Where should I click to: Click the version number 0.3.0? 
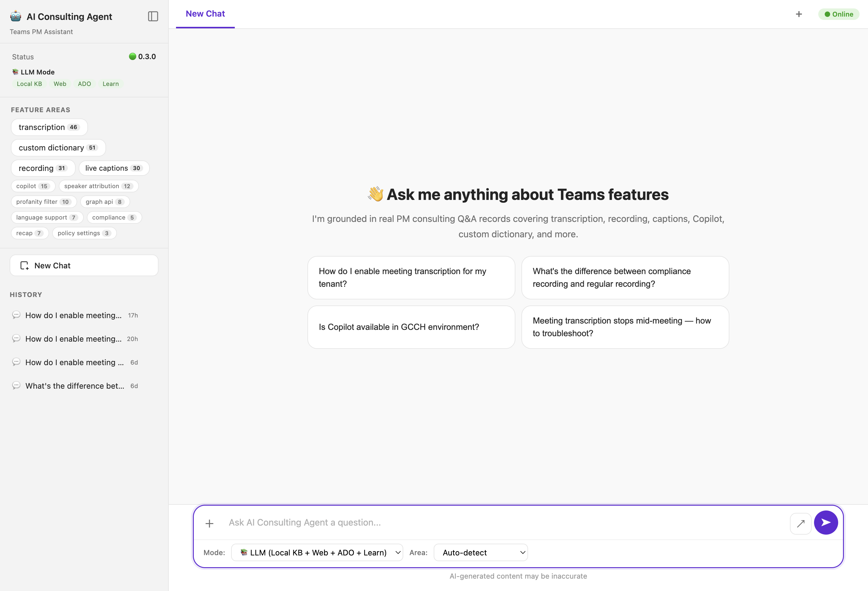pos(147,56)
